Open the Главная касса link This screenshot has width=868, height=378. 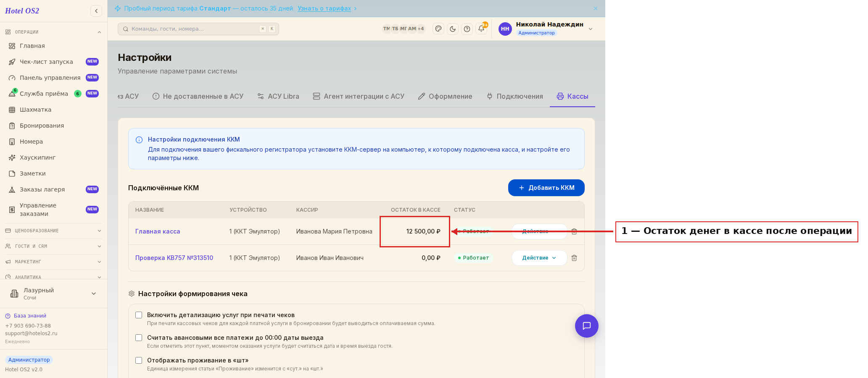click(x=158, y=231)
